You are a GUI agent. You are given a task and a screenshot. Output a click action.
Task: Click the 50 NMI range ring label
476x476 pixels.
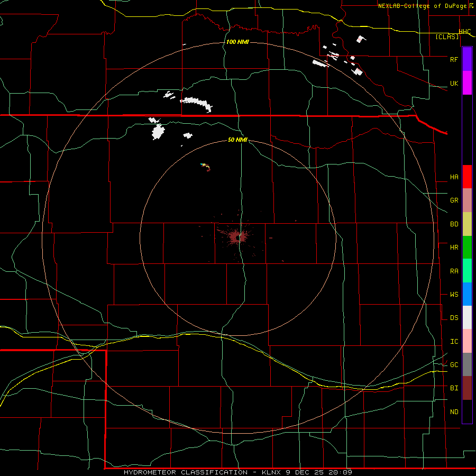(x=237, y=140)
